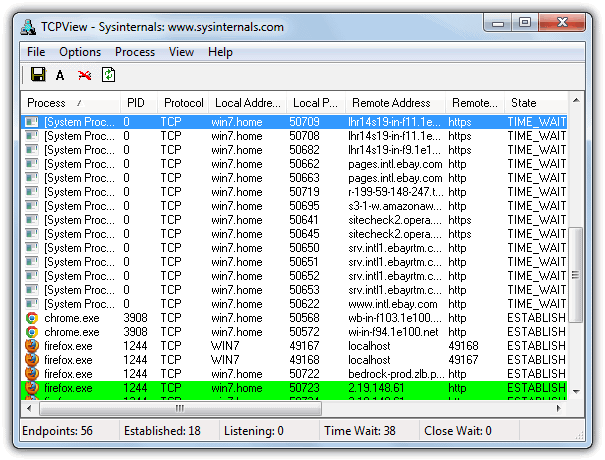The height and width of the screenshot is (460, 605).
Task: Open the Help menu
Action: pos(220,52)
